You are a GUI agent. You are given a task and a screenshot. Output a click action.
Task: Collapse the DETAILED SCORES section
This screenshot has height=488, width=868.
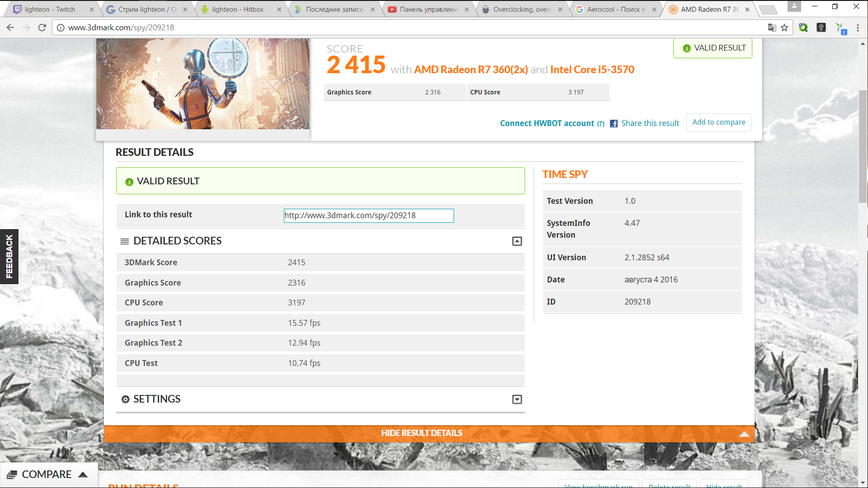(517, 241)
